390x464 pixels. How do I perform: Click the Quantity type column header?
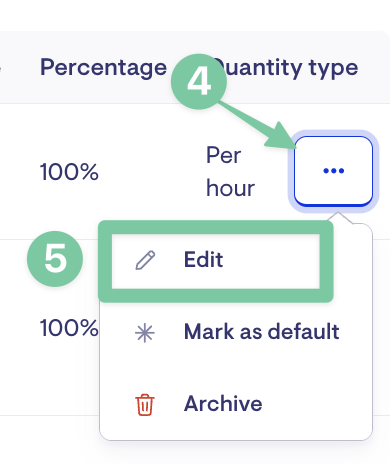coord(286,68)
